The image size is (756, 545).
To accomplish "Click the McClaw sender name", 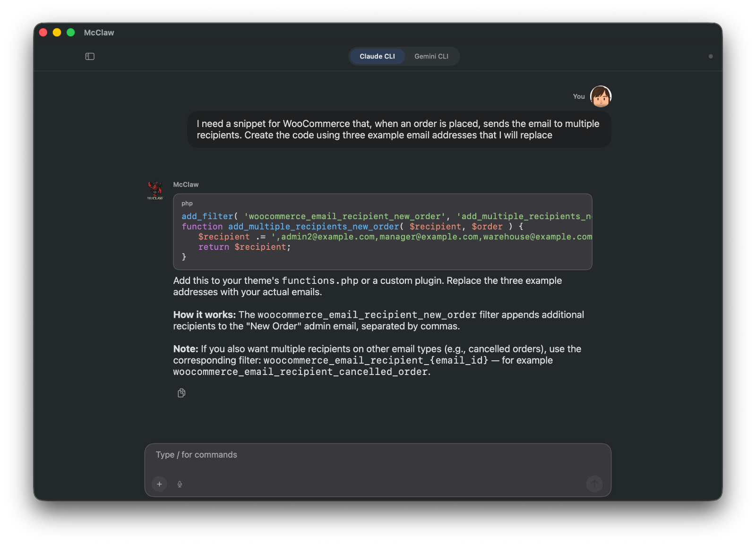I will coord(186,184).
